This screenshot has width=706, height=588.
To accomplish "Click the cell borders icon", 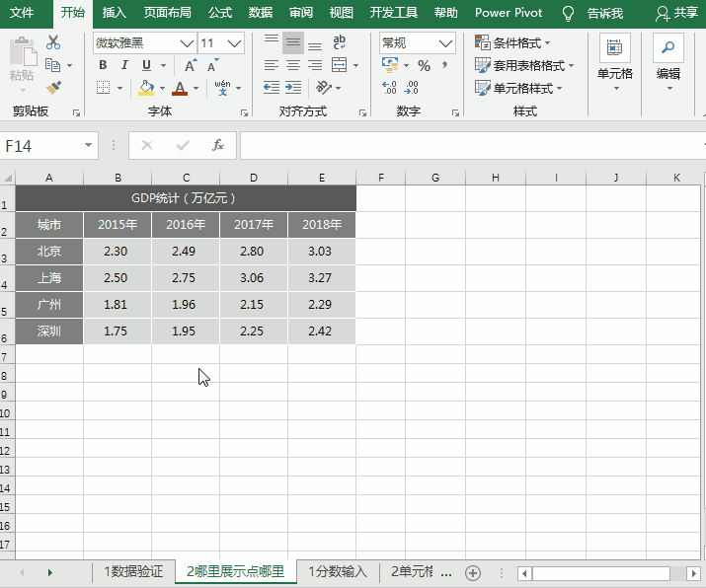I will coord(103,87).
